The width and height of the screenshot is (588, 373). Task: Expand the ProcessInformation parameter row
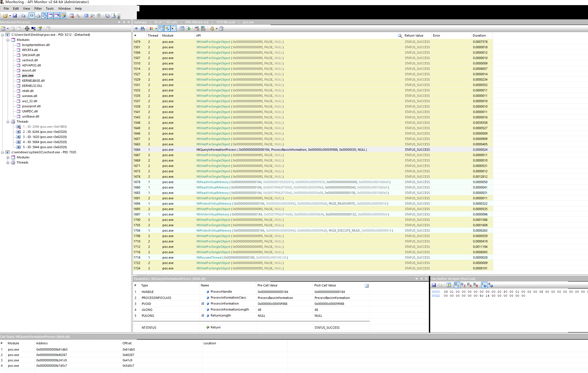coord(202,303)
